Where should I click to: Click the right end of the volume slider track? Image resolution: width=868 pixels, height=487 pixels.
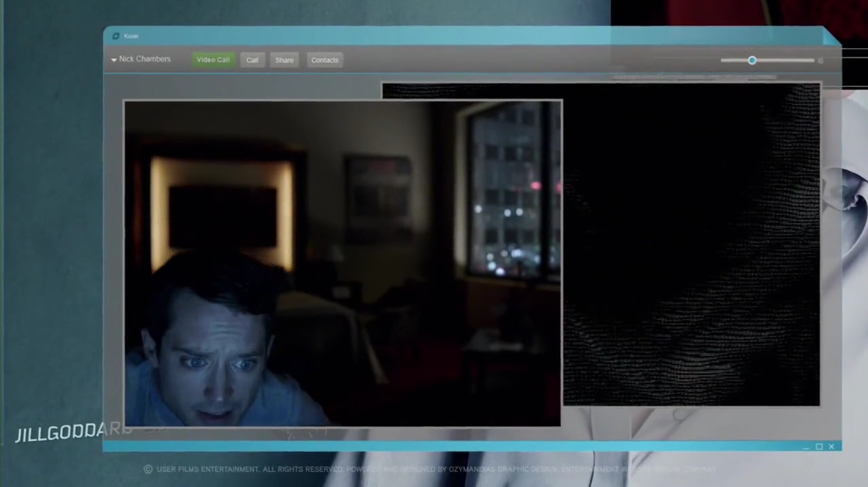pyautogui.click(x=812, y=60)
